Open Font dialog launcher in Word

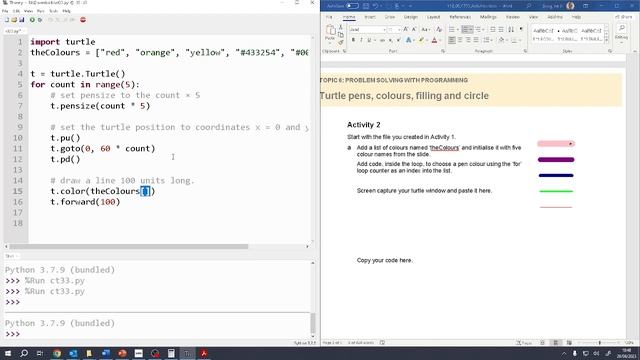443,51
